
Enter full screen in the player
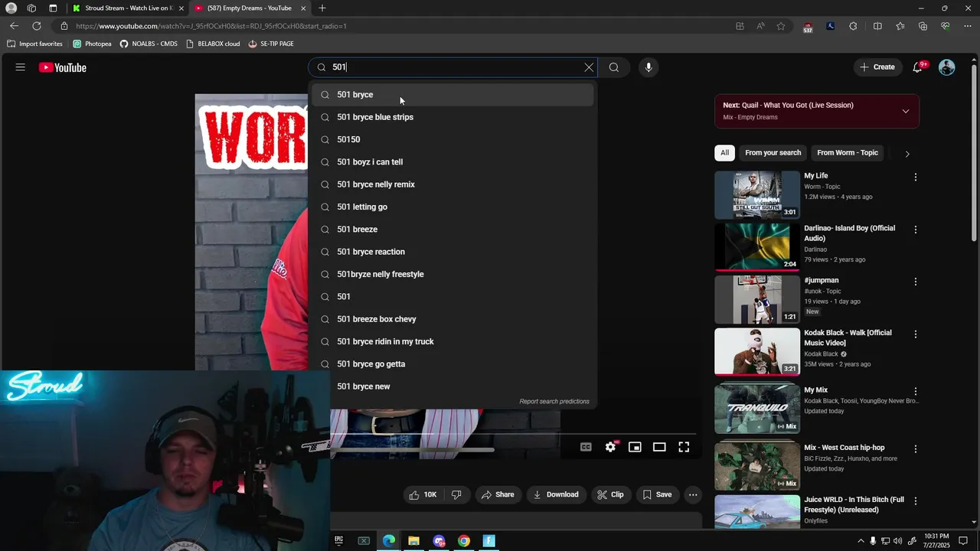(684, 447)
